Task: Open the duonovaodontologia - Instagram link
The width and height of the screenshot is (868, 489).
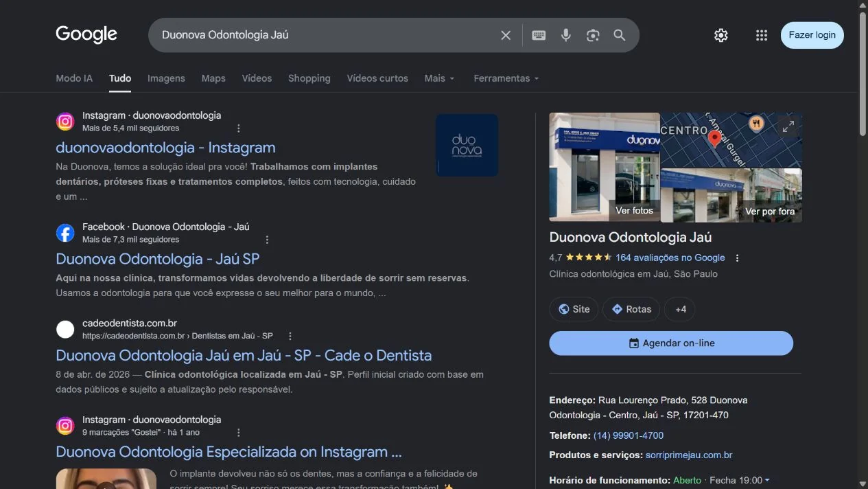Action: [x=165, y=148]
